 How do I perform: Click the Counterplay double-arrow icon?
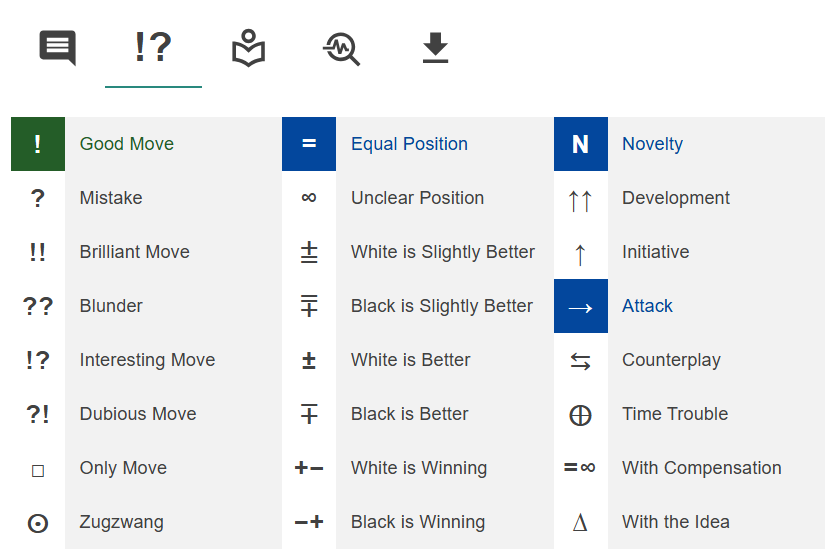pos(580,361)
